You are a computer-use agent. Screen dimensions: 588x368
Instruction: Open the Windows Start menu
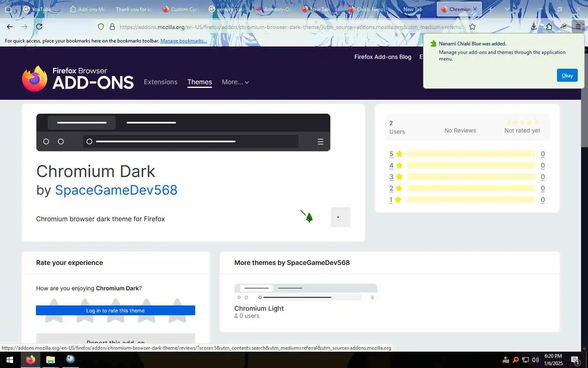point(10,360)
